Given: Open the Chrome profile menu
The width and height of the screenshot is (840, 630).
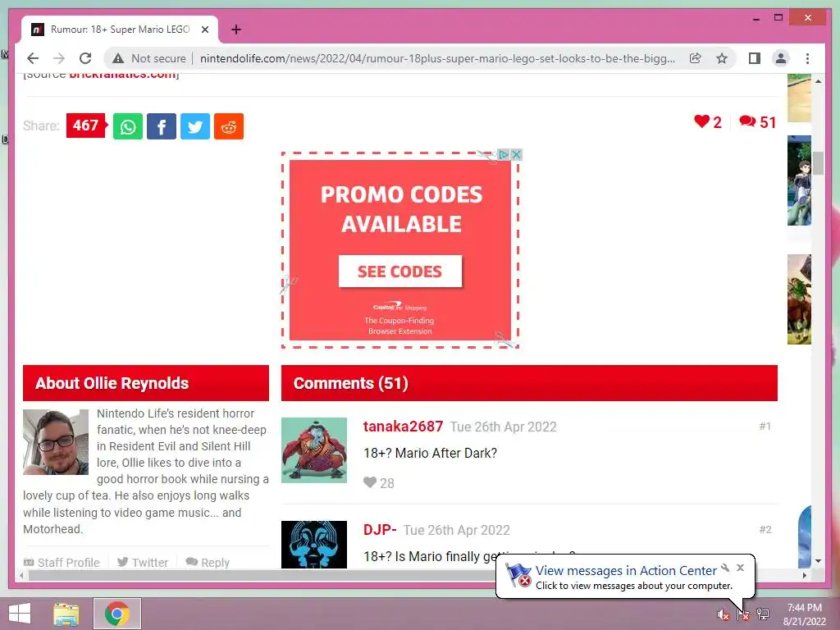Looking at the screenshot, I should tap(781, 58).
